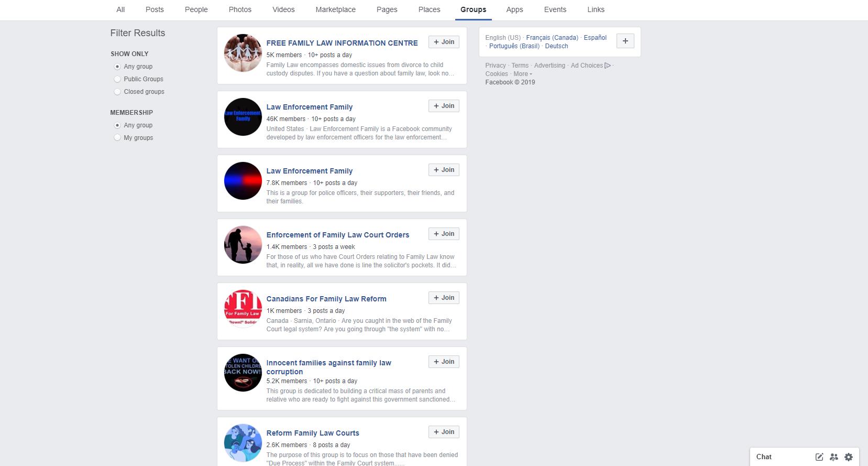Open the Terms footer link
868x466 pixels.
520,66
